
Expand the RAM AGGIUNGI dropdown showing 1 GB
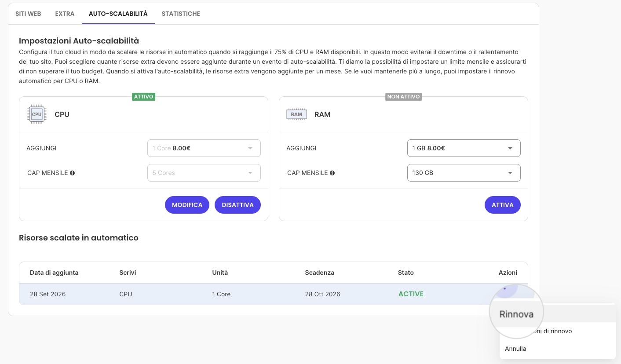coord(464,148)
